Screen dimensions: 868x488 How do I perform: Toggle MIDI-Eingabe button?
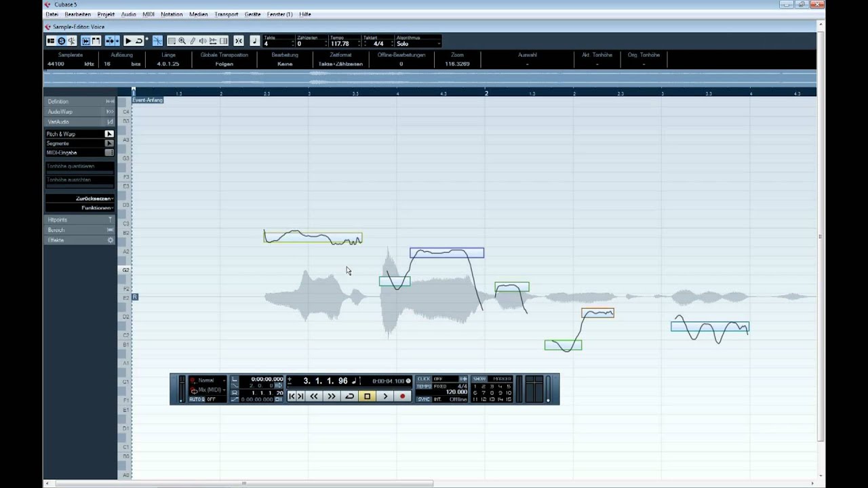[109, 152]
